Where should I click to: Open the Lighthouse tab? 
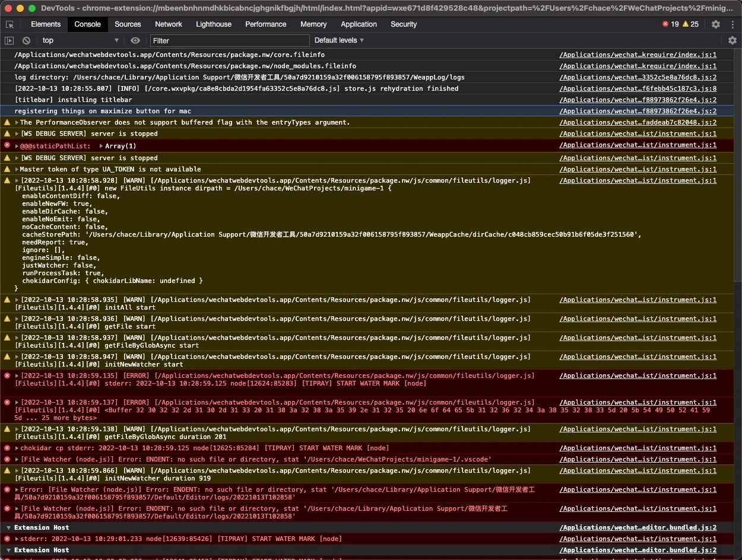pos(214,24)
